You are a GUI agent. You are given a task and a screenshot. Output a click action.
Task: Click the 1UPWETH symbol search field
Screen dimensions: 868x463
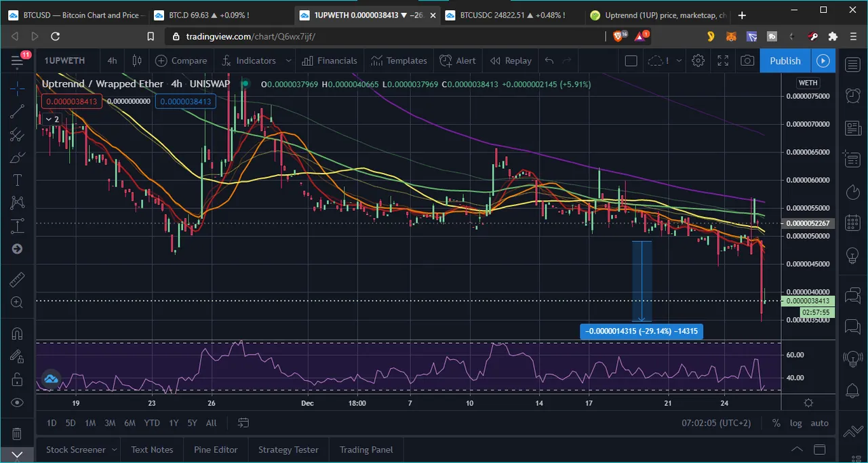[64, 61]
